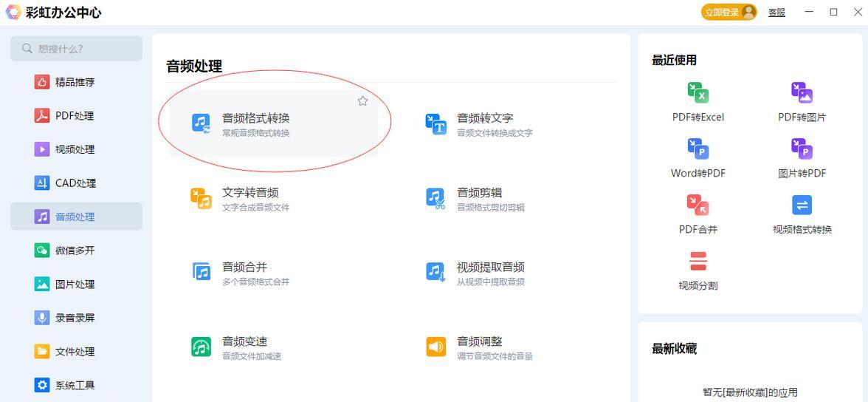
Task: Click the 从视频中提取音频 description text
Action: point(490,282)
